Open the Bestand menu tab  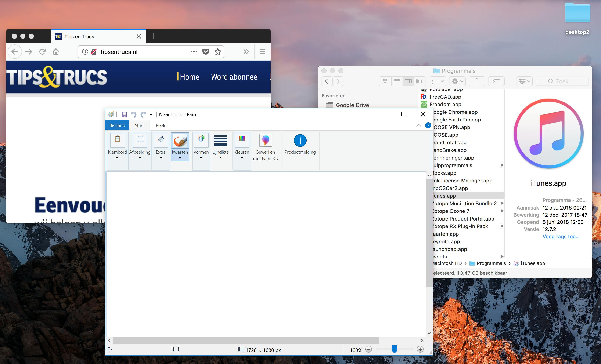(x=117, y=125)
